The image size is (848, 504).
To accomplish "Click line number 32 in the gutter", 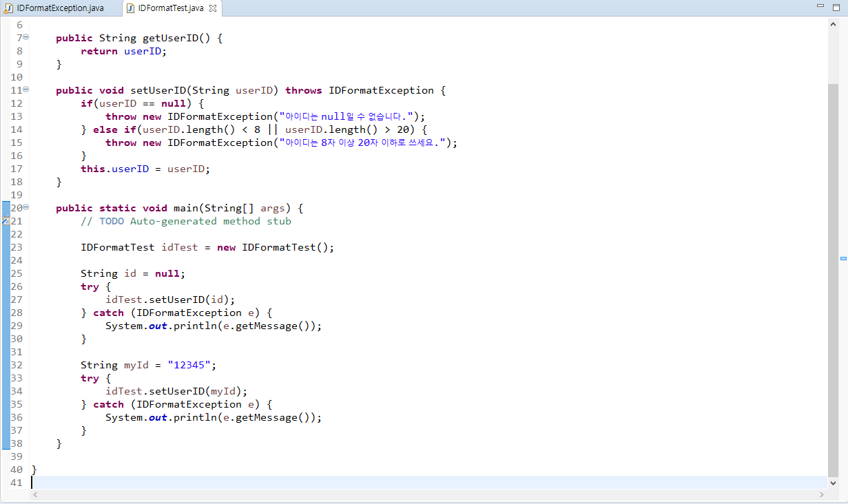I will click(x=17, y=365).
